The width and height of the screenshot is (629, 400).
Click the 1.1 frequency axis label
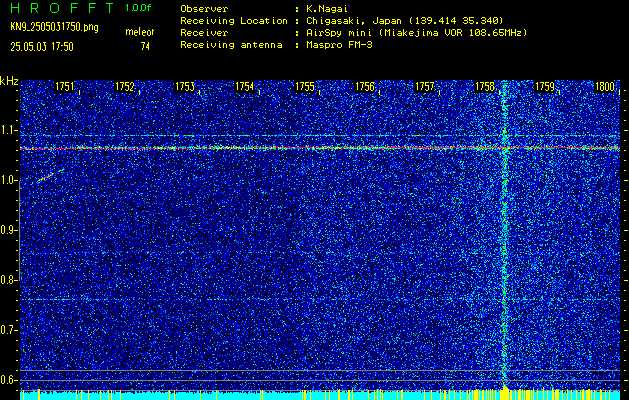pos(8,130)
